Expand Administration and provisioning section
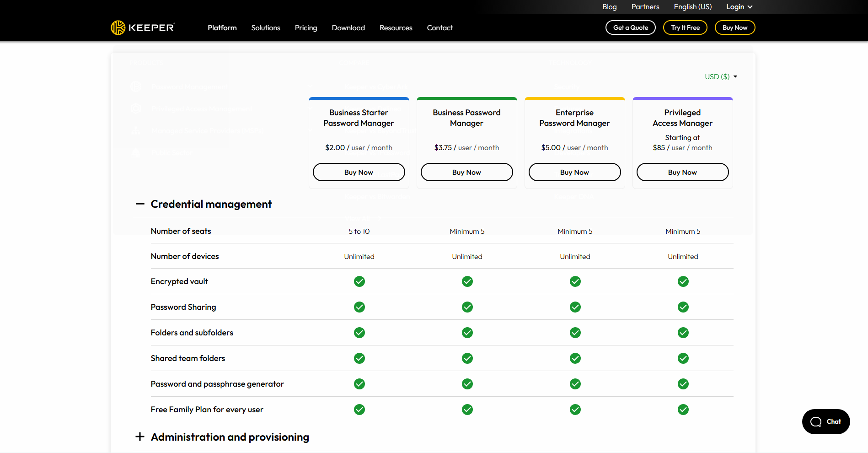The width and height of the screenshot is (868, 453). [140, 437]
